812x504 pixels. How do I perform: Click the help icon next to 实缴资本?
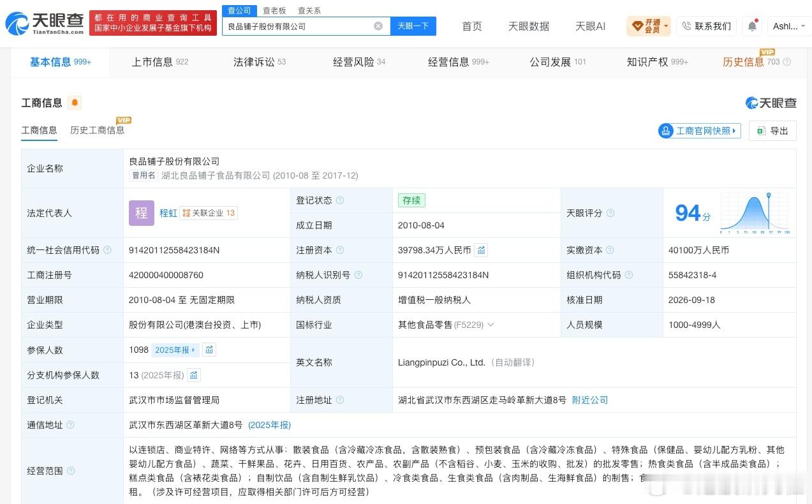coord(610,250)
